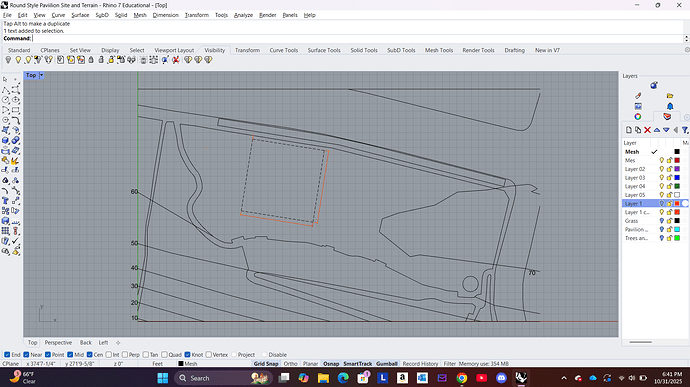690x387 pixels.
Task: Enable the Int osnap checkbox
Action: click(109, 354)
